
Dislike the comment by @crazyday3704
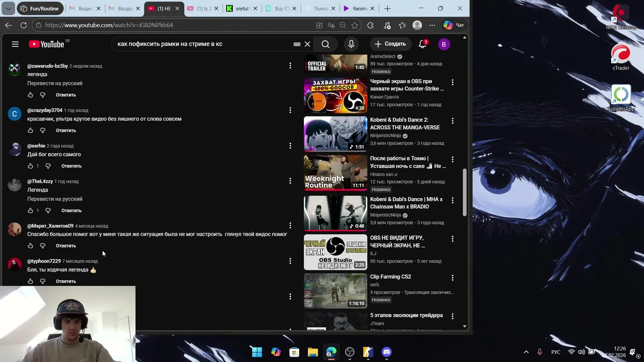(x=43, y=130)
